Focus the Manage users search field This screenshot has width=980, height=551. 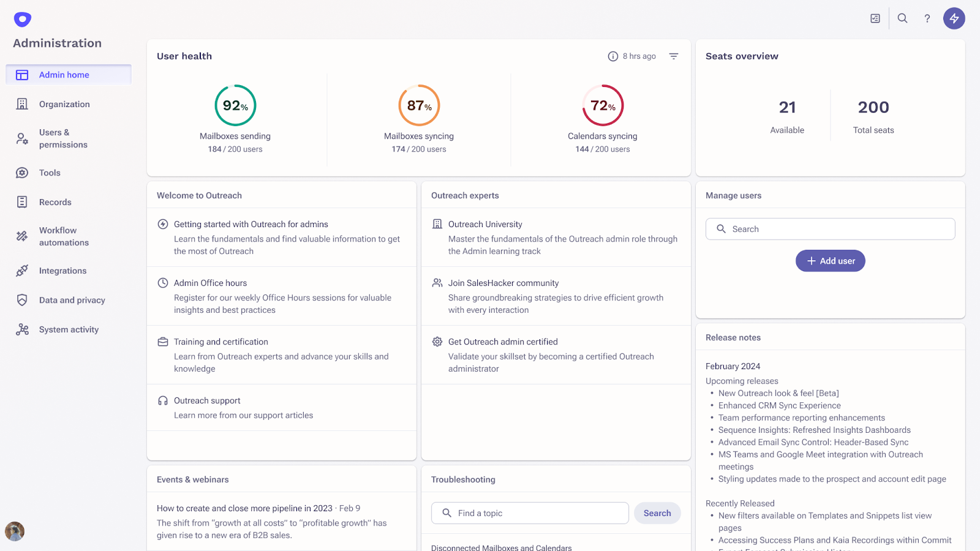click(831, 229)
